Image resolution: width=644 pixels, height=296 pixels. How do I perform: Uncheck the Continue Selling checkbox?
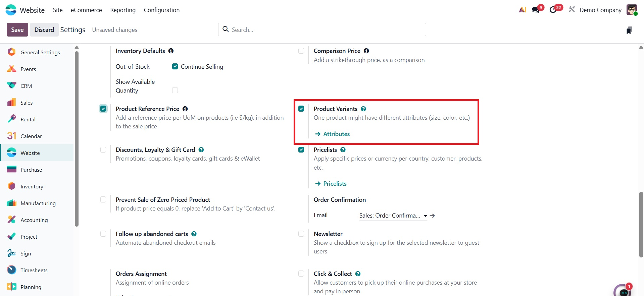pyautogui.click(x=175, y=67)
